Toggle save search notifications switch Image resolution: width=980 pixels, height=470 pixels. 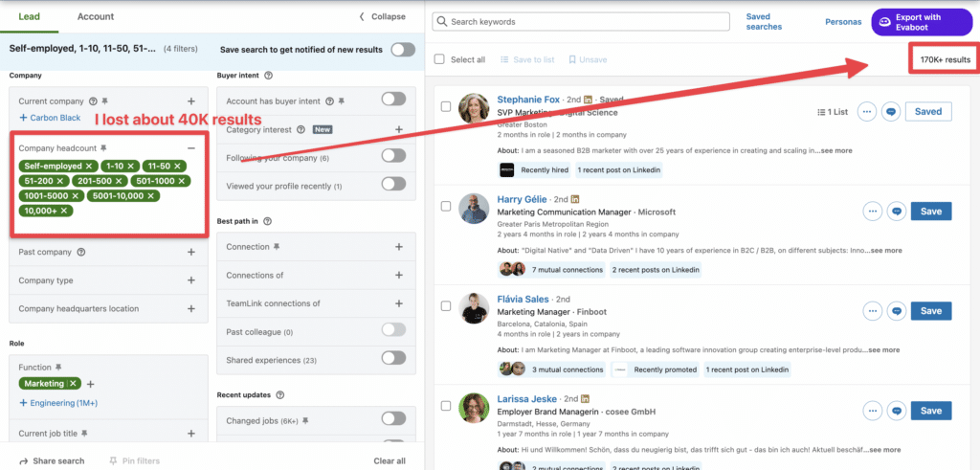coord(403,50)
